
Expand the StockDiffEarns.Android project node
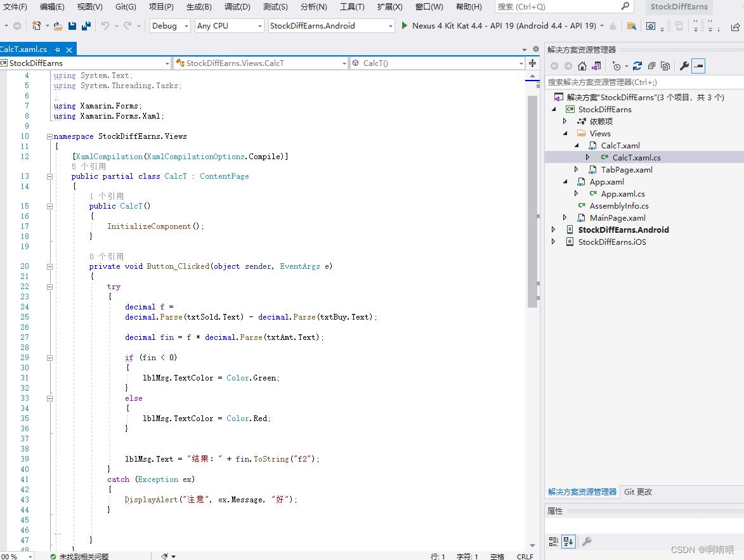(x=554, y=230)
